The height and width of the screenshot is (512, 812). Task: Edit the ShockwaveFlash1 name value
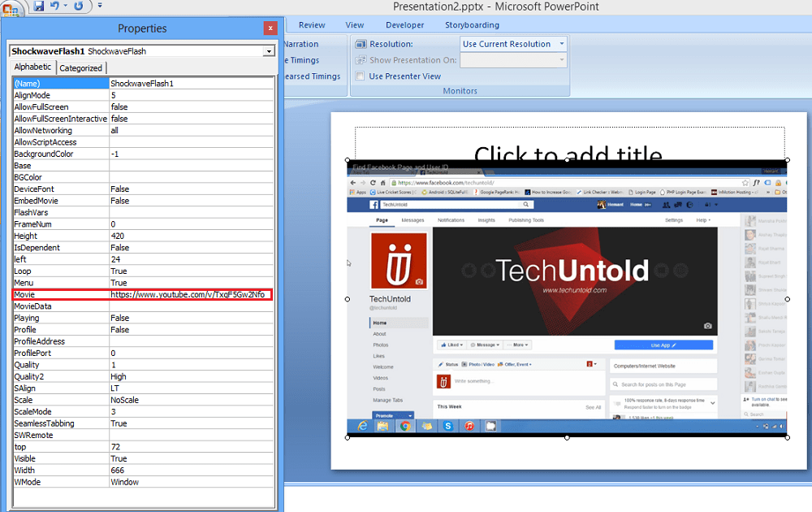tap(191, 84)
